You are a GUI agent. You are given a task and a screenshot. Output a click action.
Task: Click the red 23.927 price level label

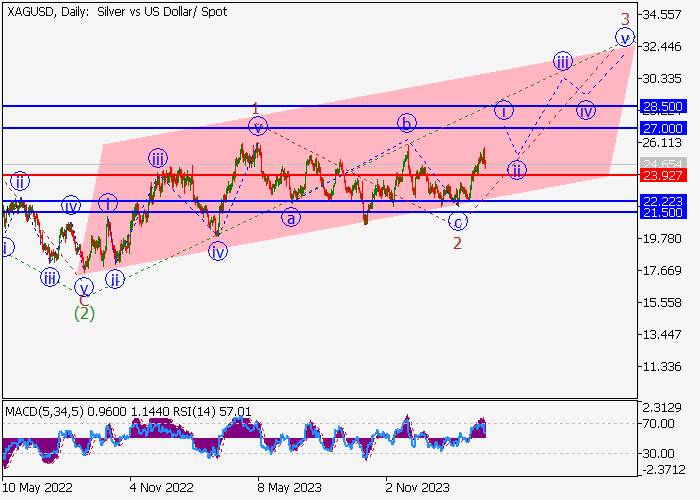tap(663, 175)
